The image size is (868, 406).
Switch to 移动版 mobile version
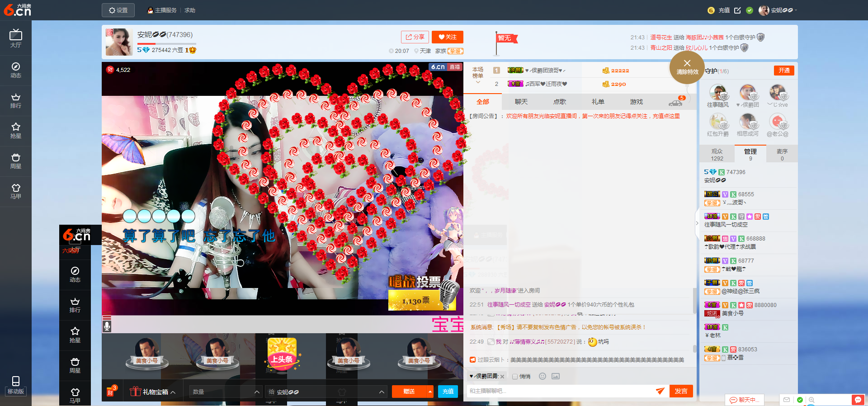(16, 385)
